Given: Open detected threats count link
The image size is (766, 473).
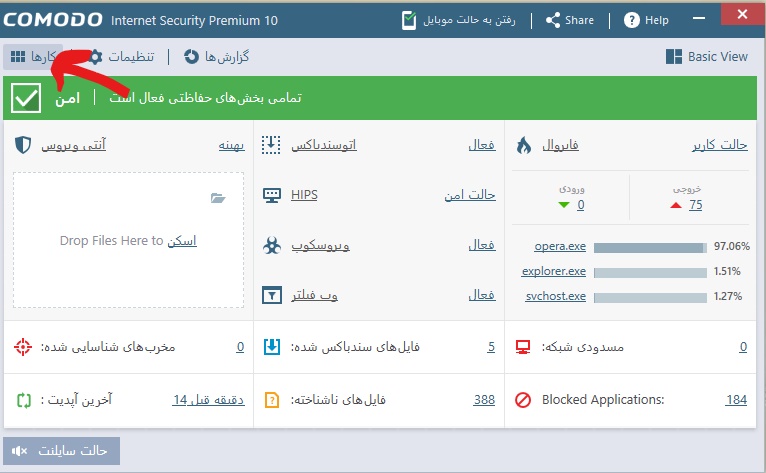Looking at the screenshot, I should click(x=240, y=347).
